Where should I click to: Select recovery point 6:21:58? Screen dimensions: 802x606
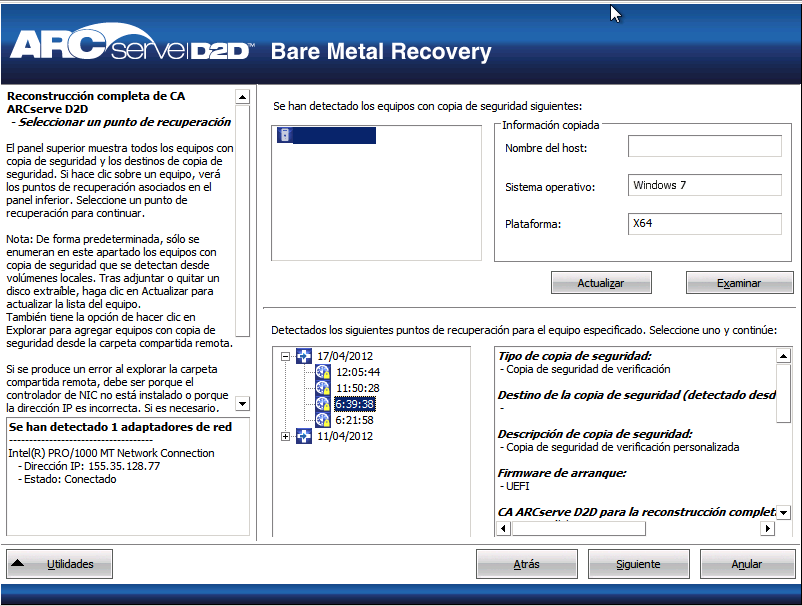click(354, 420)
